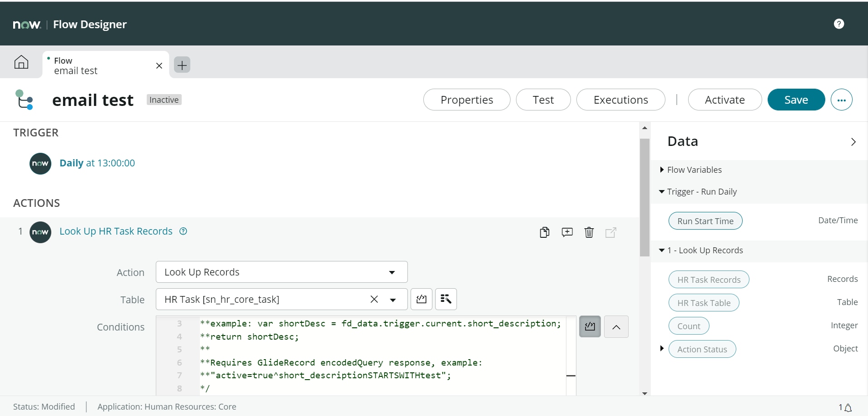Click Status: Modified in status bar
This screenshot has width=868, height=416.
44,407
